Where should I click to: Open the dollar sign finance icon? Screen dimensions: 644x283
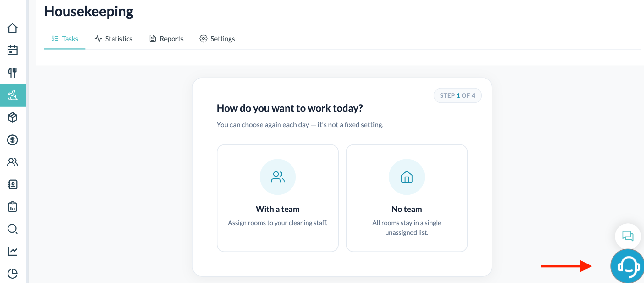click(13, 140)
